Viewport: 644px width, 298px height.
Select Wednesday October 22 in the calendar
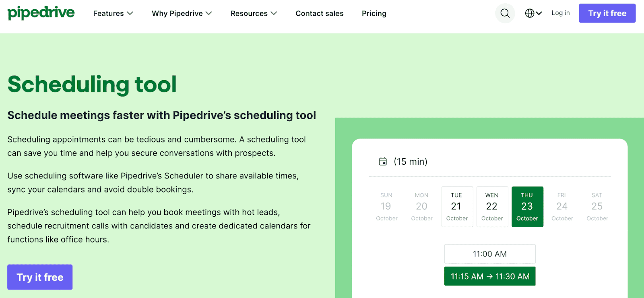(x=492, y=206)
